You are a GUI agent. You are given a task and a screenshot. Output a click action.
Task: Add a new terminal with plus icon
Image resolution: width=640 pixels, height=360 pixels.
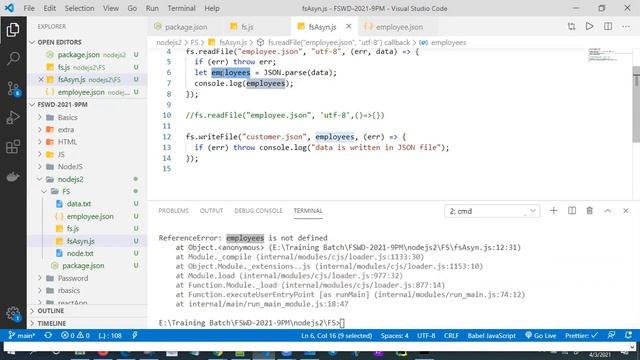[x=553, y=211]
